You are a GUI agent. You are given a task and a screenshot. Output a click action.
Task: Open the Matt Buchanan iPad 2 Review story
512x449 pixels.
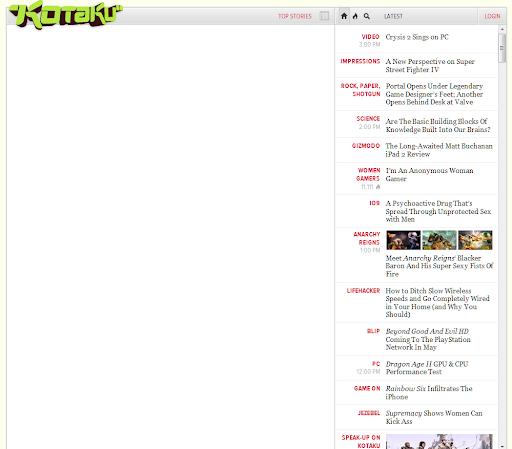pos(439,150)
